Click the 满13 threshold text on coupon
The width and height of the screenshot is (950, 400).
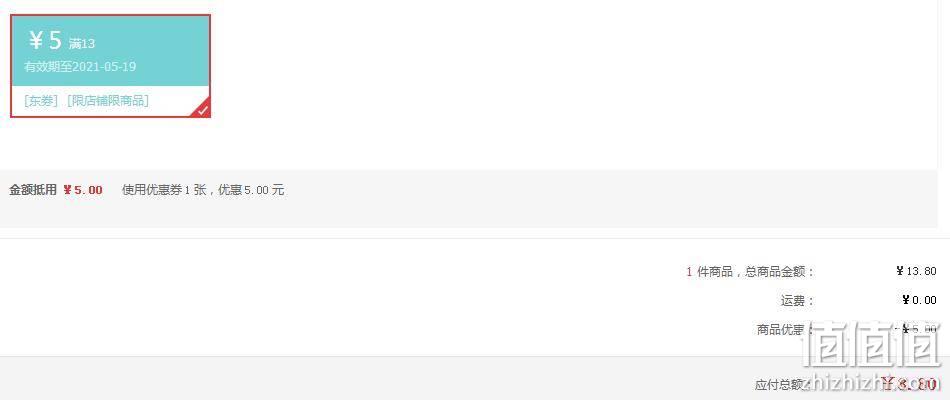pos(82,44)
